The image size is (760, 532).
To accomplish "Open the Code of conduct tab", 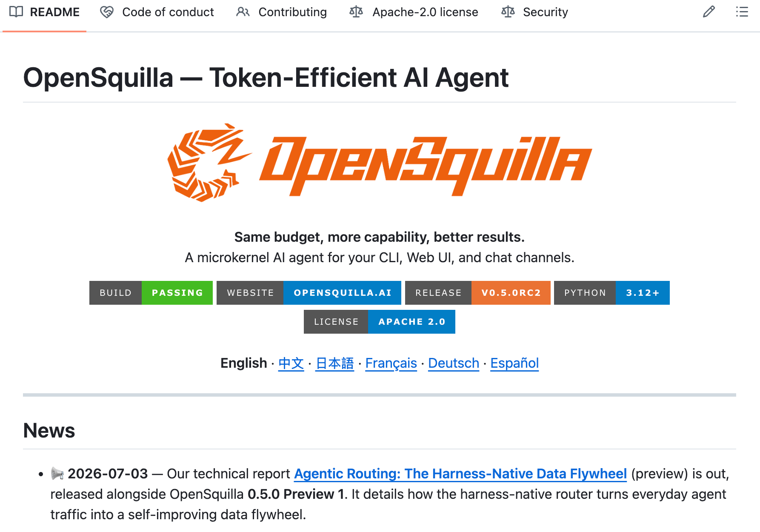I will click(157, 12).
